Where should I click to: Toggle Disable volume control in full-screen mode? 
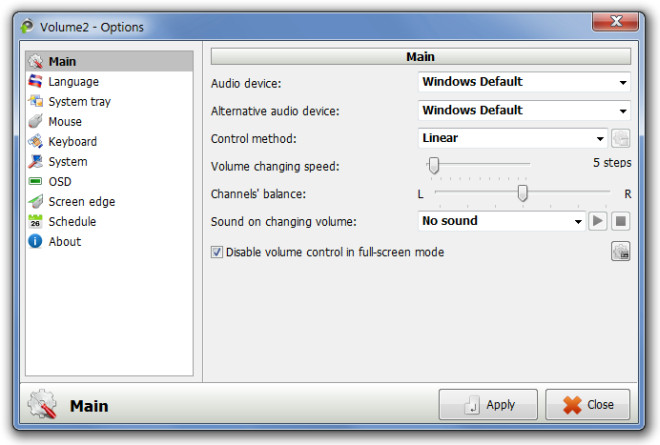click(x=217, y=252)
